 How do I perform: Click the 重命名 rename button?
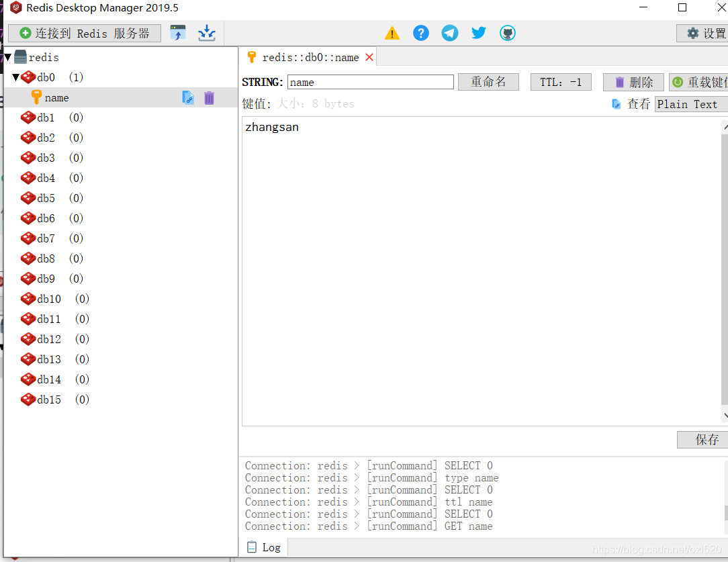[488, 82]
